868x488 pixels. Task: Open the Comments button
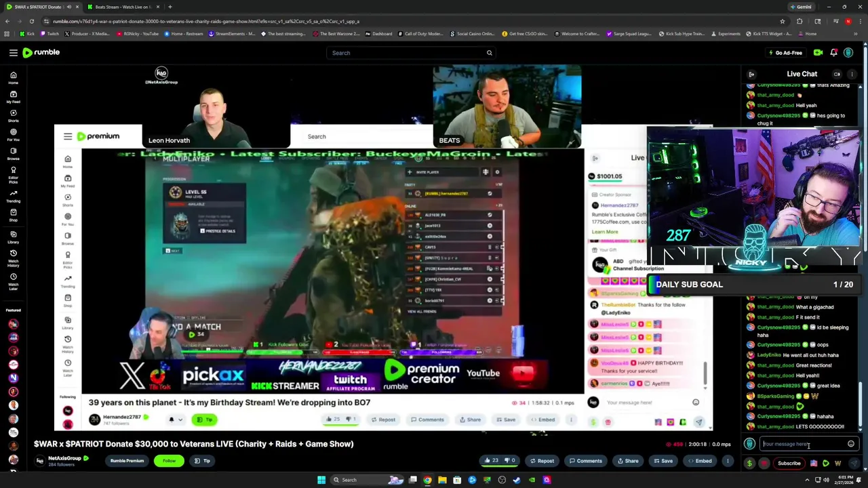[x=585, y=461]
